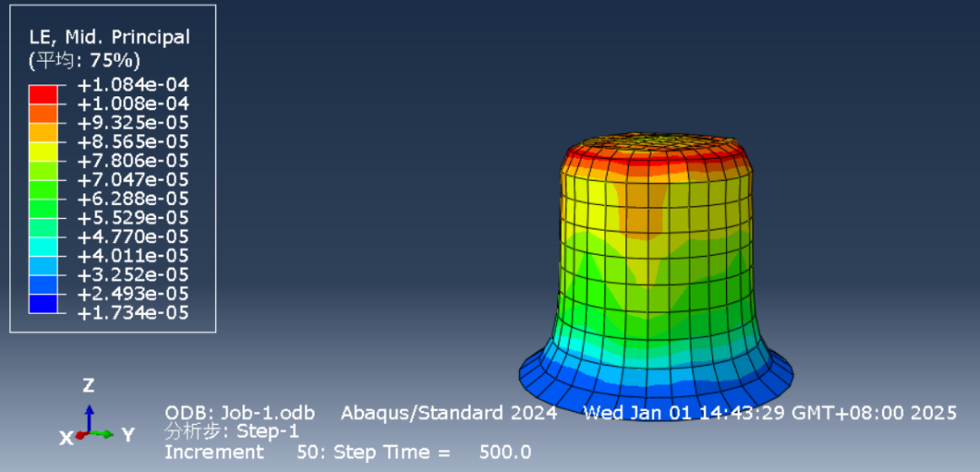Select the dark blue bottom legend swatch
980x472 pixels.
(x=43, y=303)
